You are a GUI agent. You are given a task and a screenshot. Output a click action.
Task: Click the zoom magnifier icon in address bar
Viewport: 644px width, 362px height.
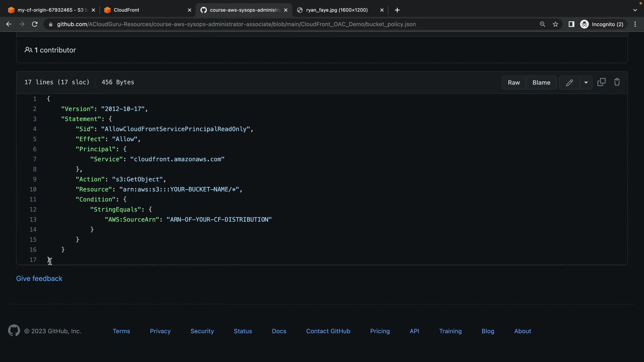point(542,24)
